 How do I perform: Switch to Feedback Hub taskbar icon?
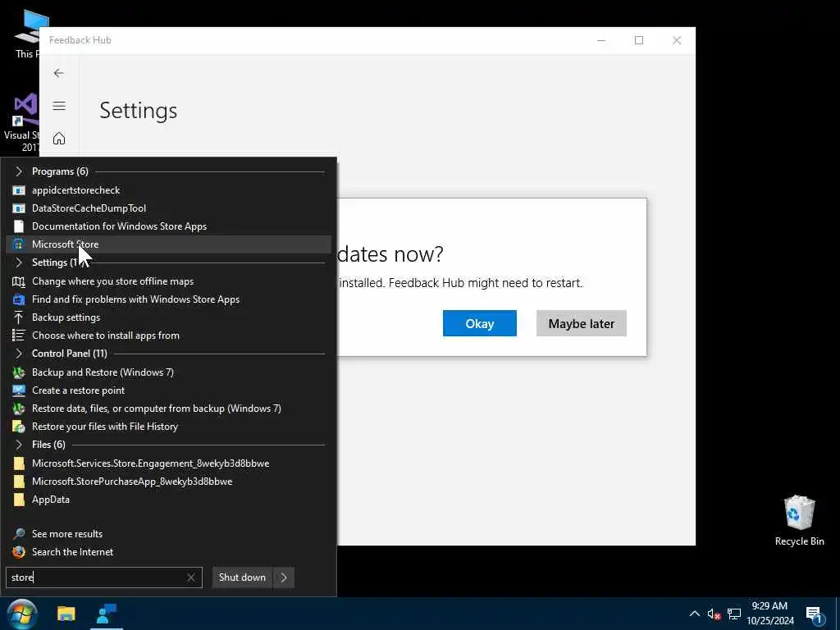tap(106, 614)
